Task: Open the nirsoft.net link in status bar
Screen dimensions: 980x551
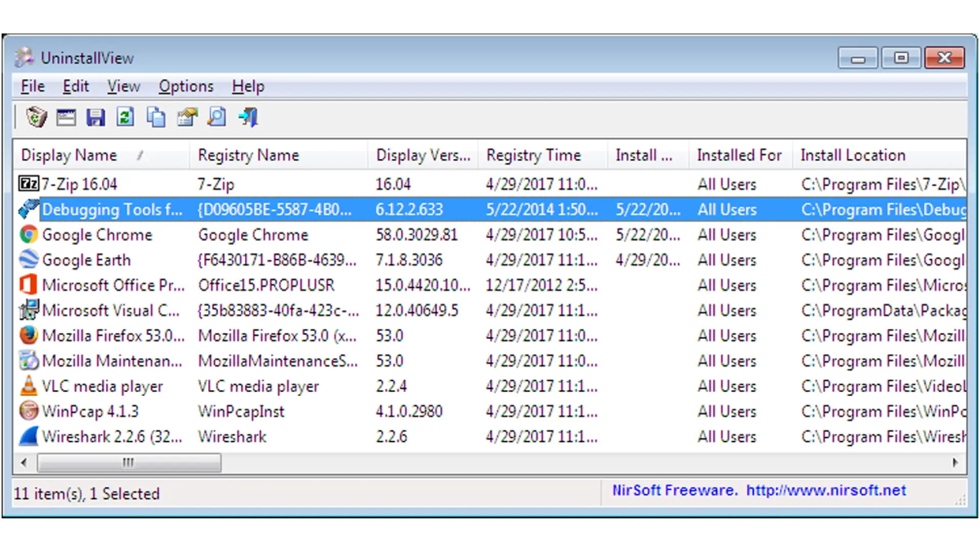Action: [x=825, y=490]
